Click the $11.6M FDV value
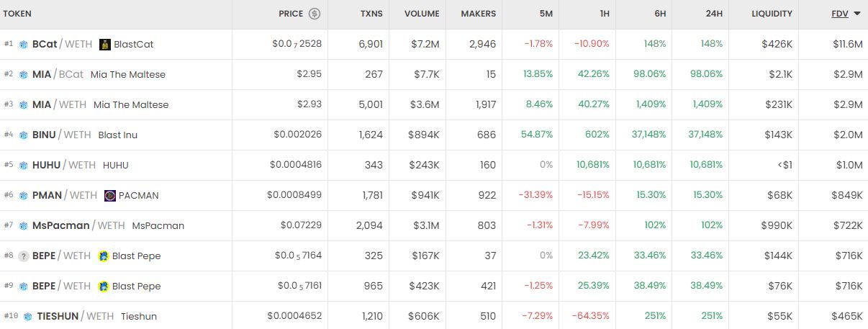 (x=847, y=44)
